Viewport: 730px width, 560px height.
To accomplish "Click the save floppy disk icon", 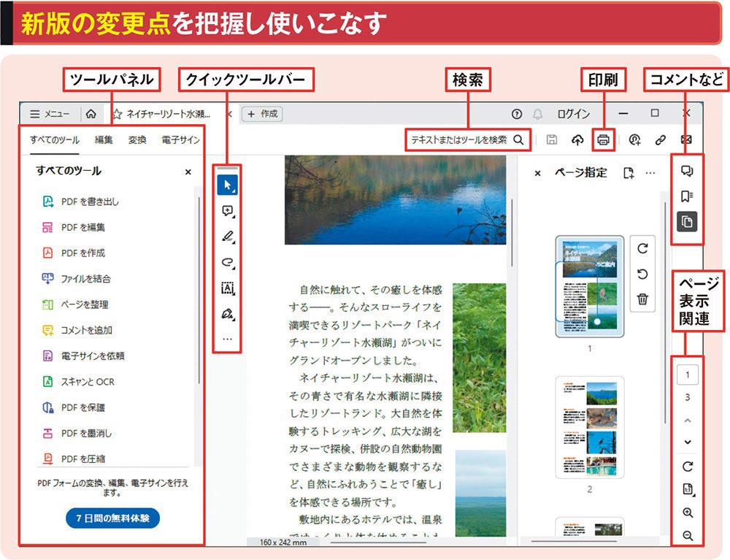I will tap(552, 139).
